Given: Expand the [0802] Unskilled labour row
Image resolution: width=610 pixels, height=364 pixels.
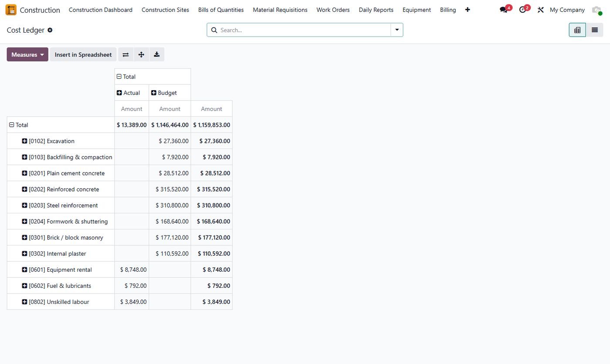Looking at the screenshot, I should [61, 302].
